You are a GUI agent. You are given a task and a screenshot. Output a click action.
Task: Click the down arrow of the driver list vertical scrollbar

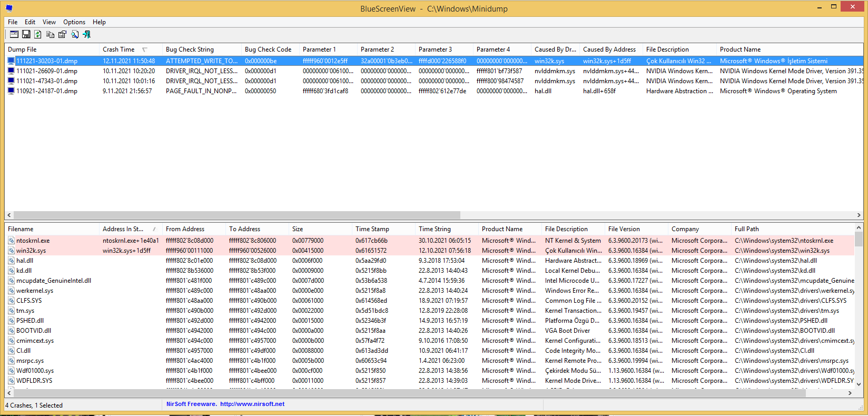coord(859,384)
